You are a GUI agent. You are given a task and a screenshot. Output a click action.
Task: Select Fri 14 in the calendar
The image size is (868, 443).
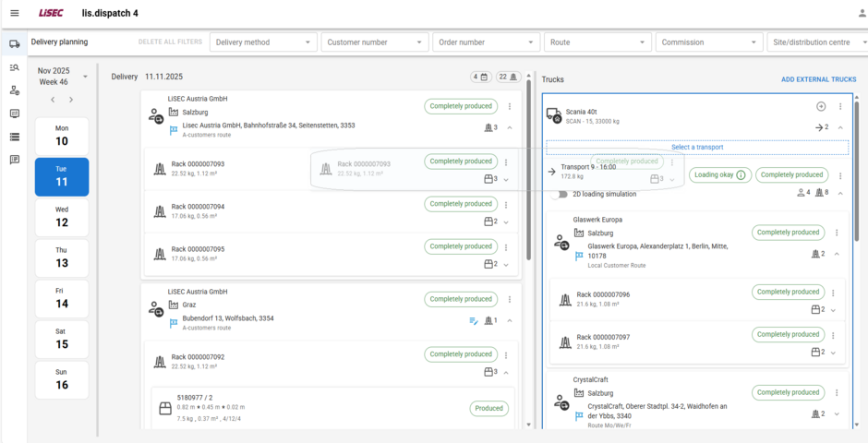[x=62, y=298]
